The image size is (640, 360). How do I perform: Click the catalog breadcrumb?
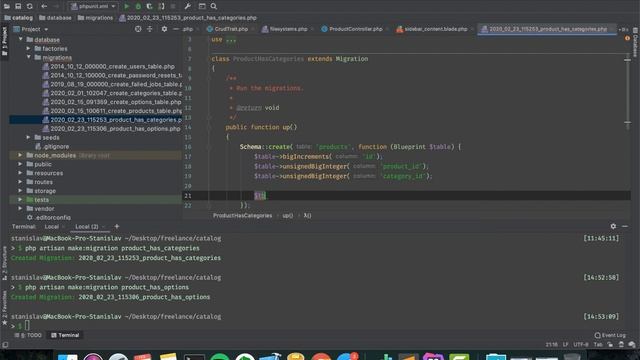[x=18, y=18]
